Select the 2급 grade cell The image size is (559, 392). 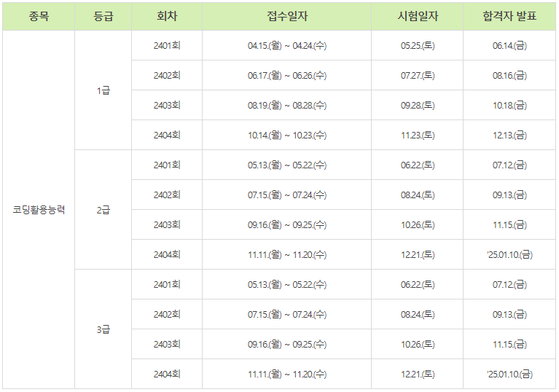(x=103, y=210)
